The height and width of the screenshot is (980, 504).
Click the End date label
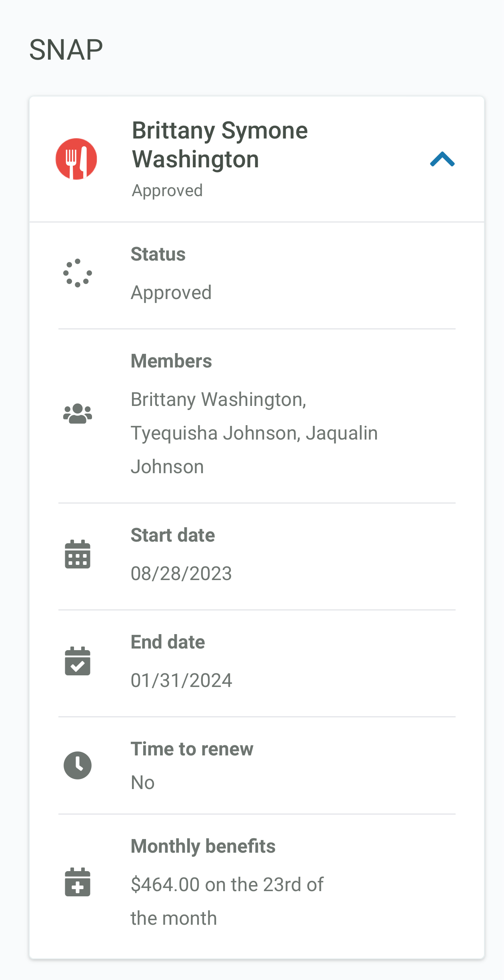pyautogui.click(x=168, y=642)
